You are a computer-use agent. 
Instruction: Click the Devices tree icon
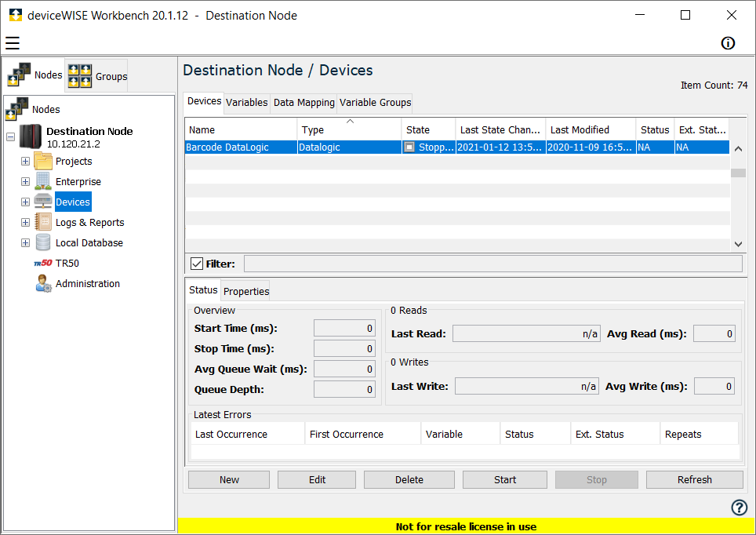pos(43,202)
